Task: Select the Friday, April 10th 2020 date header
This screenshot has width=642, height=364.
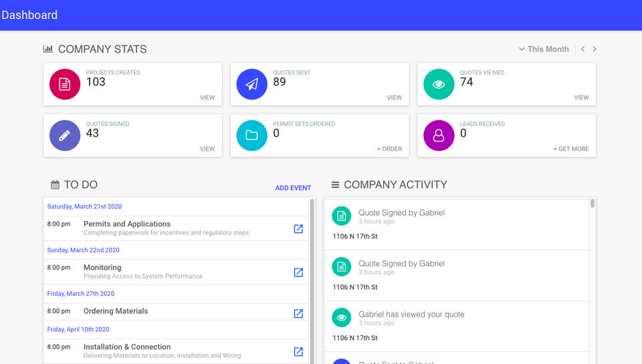Action: coord(78,329)
